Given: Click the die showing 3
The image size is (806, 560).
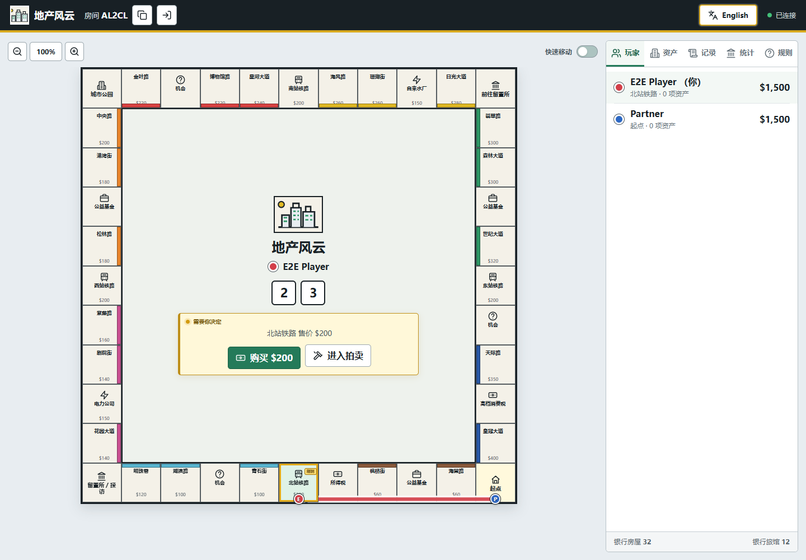Looking at the screenshot, I should click(x=313, y=293).
